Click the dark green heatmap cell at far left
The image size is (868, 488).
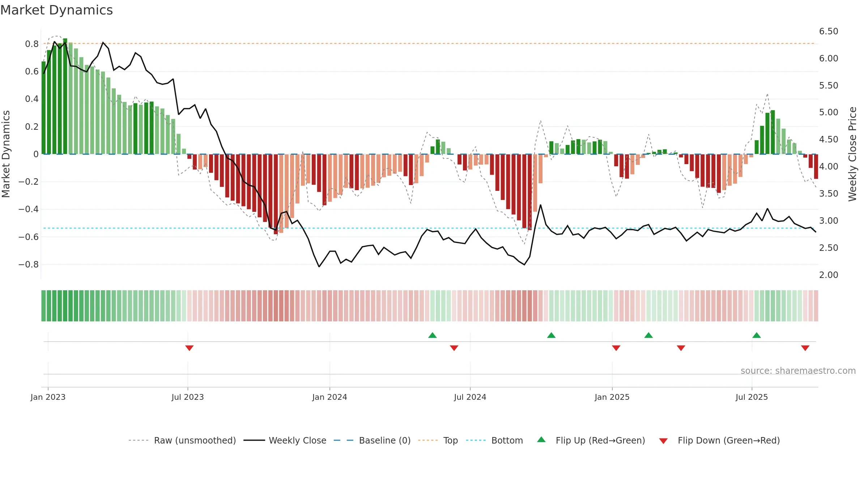(43, 306)
